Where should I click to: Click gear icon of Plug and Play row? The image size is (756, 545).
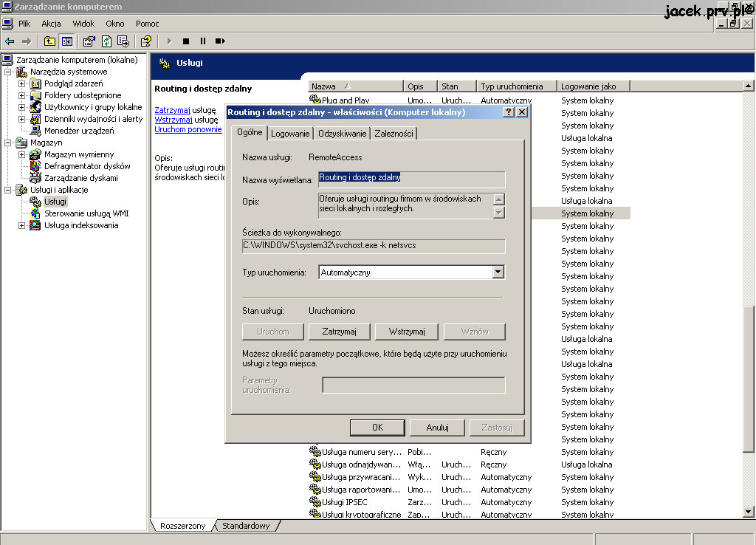(x=315, y=100)
